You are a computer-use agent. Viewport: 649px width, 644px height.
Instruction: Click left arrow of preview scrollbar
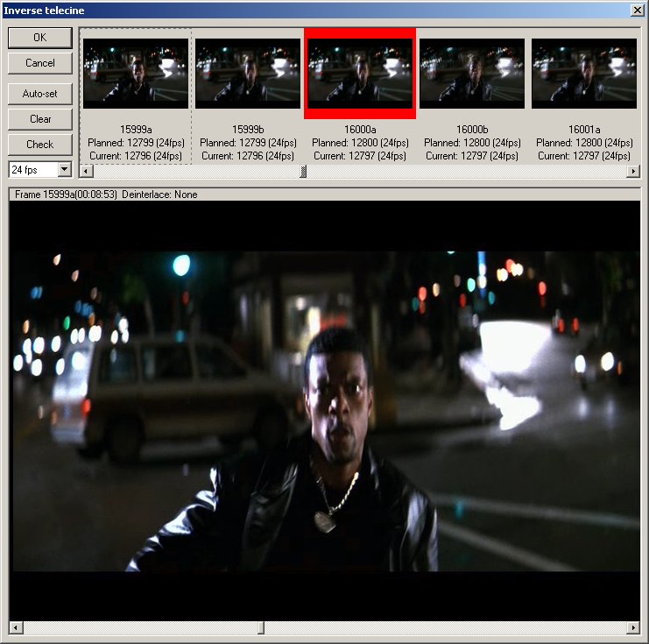tap(16, 628)
